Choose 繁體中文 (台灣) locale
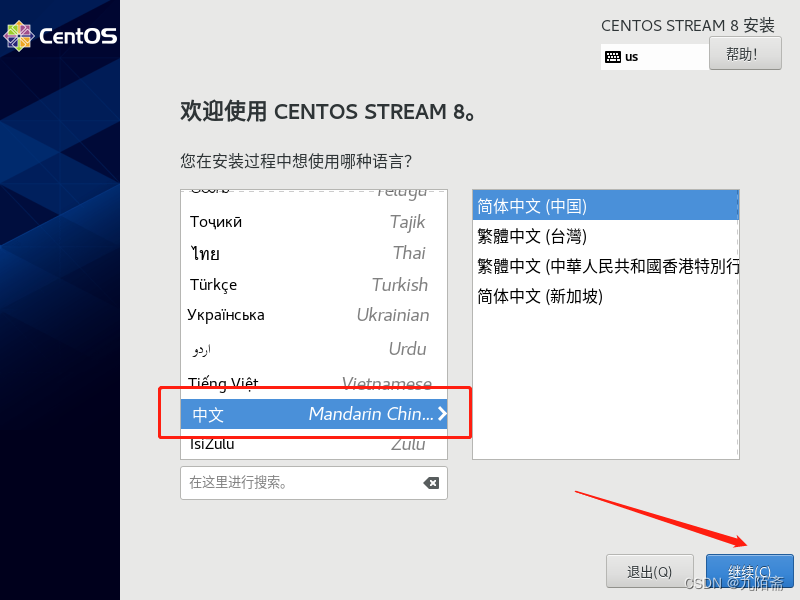 606,236
